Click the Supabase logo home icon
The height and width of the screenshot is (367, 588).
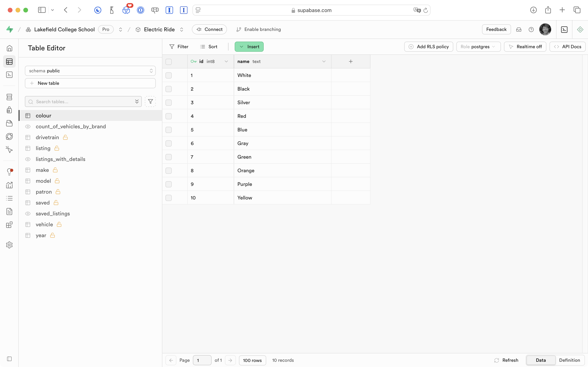pyautogui.click(x=10, y=29)
